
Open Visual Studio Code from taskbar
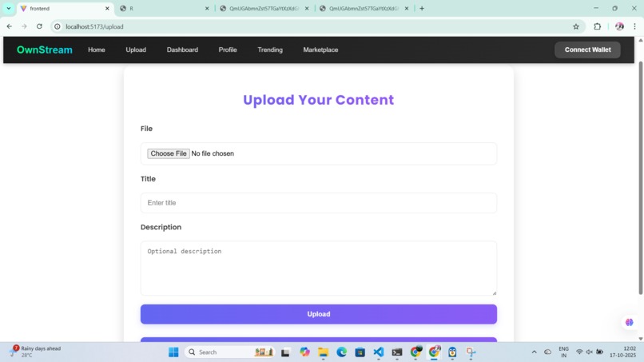point(379,352)
